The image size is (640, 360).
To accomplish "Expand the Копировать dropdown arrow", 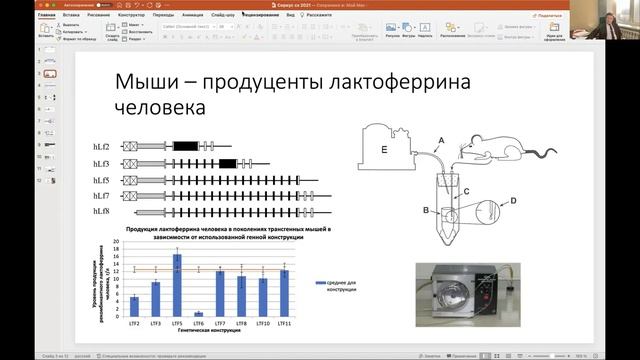I will coord(86,32).
